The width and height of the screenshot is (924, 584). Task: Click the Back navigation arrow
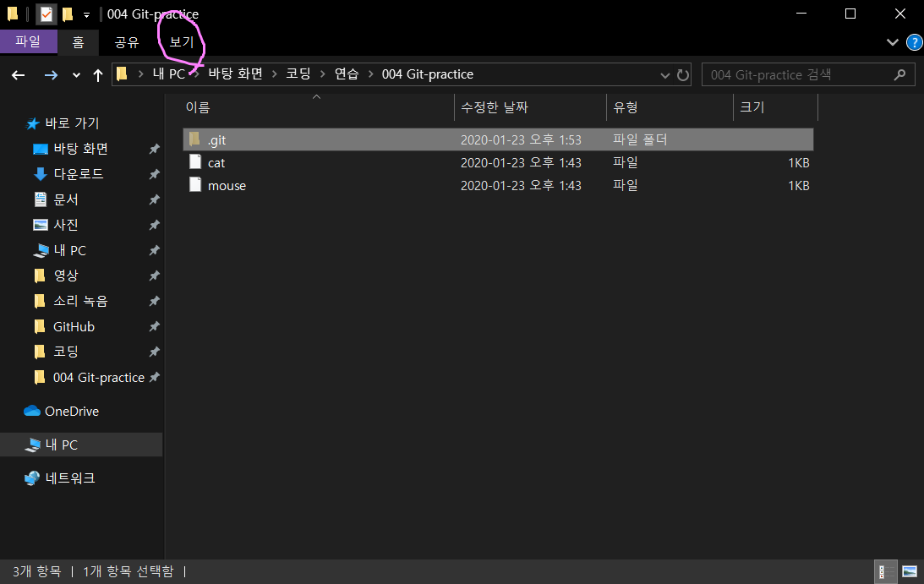click(19, 75)
